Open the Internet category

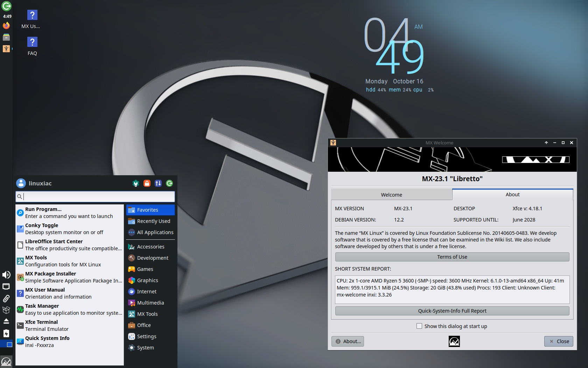click(150, 292)
